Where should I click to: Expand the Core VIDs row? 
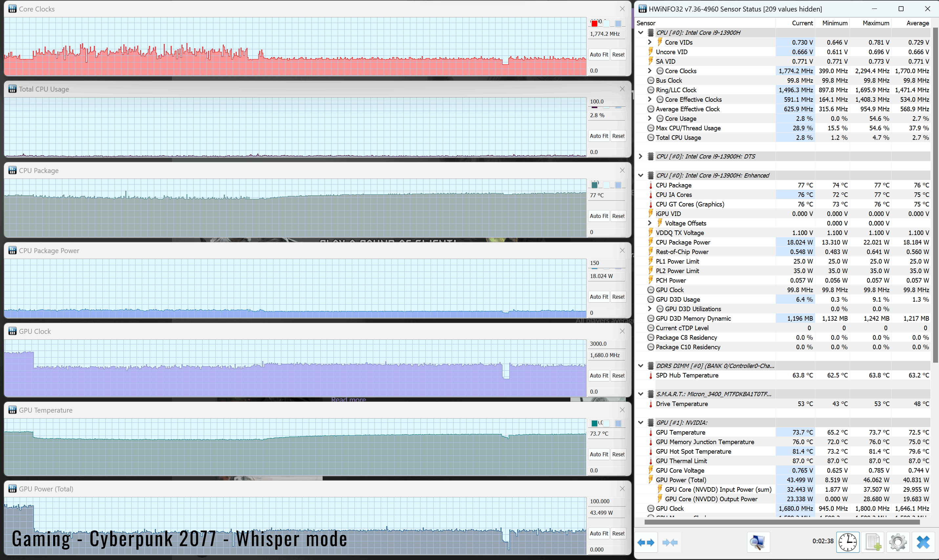coord(650,42)
